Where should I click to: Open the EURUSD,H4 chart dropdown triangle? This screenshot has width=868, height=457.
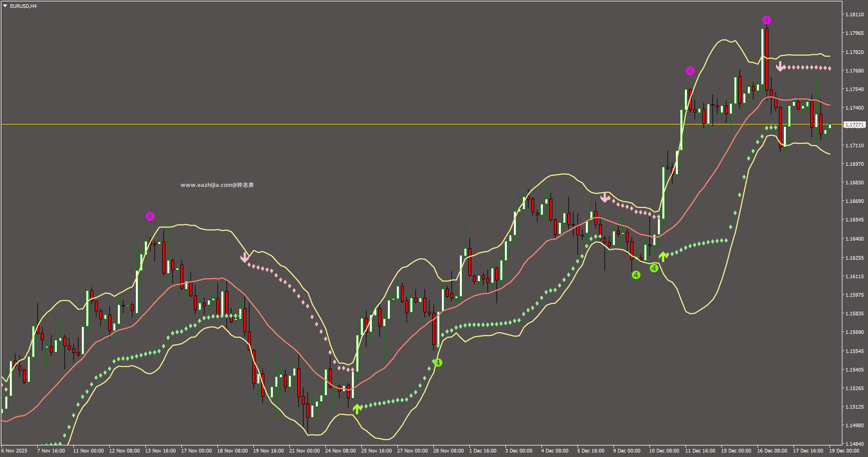point(5,6)
